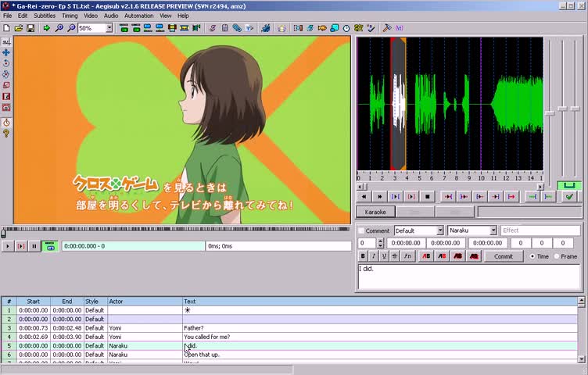Go to next line in audio
This screenshot has width=588, height=375.
pos(379,196)
